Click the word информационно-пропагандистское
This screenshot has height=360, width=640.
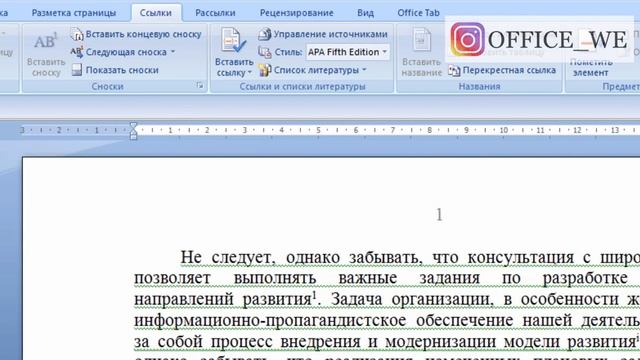[x=270, y=320]
